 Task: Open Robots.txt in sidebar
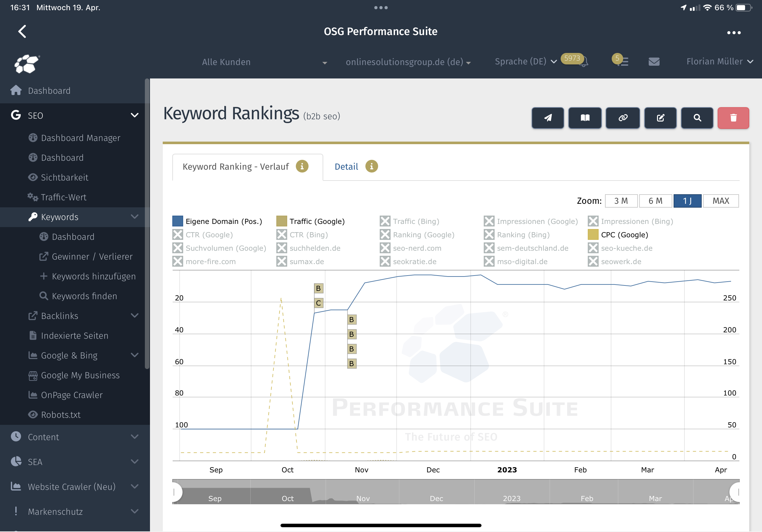(x=72, y=415)
